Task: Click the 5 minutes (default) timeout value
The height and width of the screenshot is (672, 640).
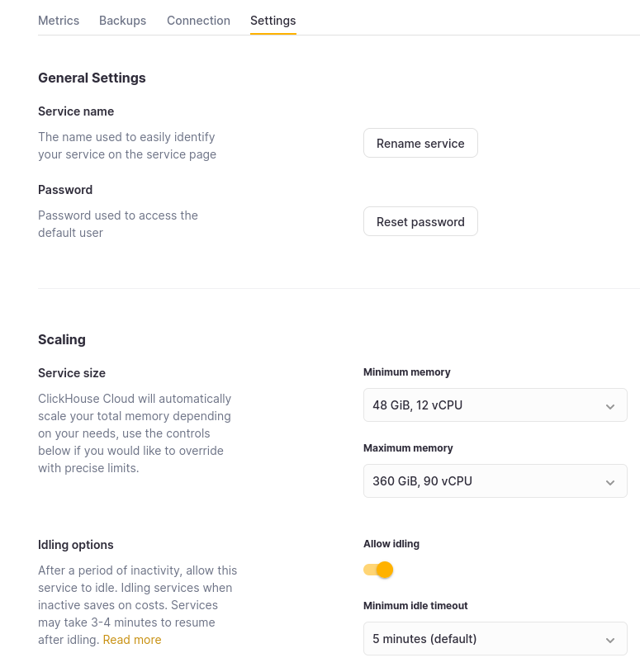Action: [424, 638]
